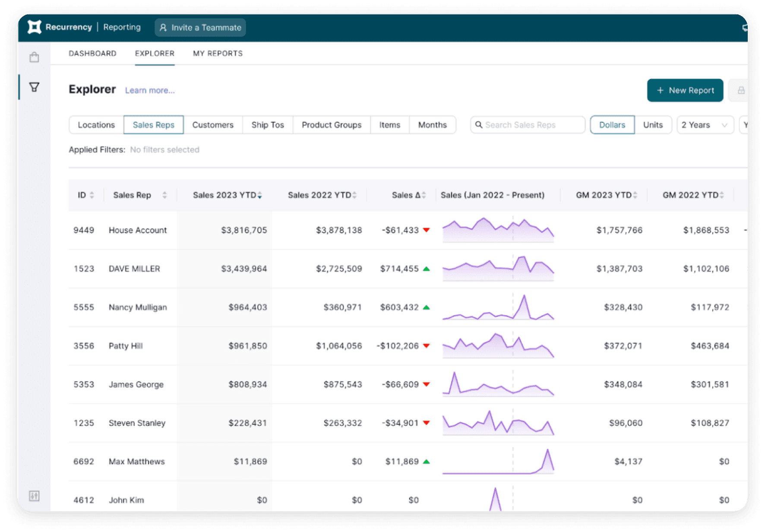Screen dimensions: 765x532
Task: Sort the GM 2022 YTD column
Action: (721, 195)
